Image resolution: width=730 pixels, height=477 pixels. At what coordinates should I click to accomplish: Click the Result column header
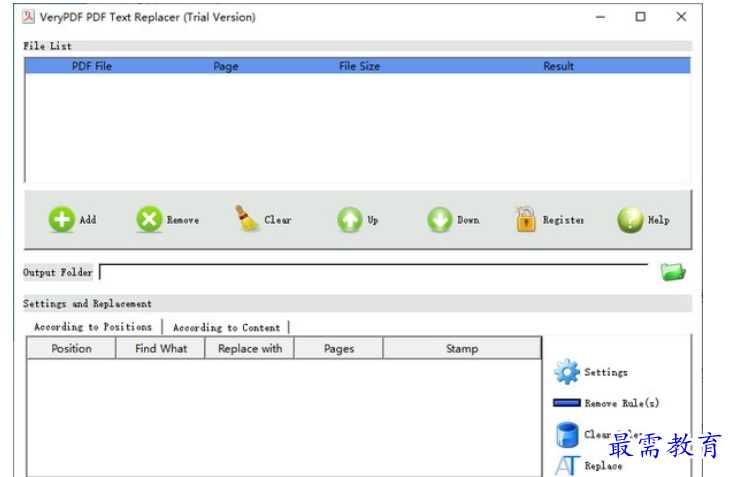[558, 66]
